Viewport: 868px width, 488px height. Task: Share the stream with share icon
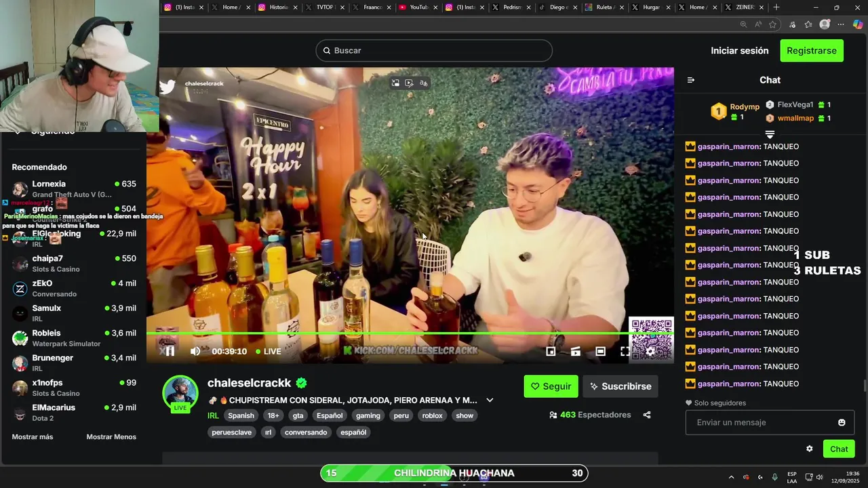647,415
